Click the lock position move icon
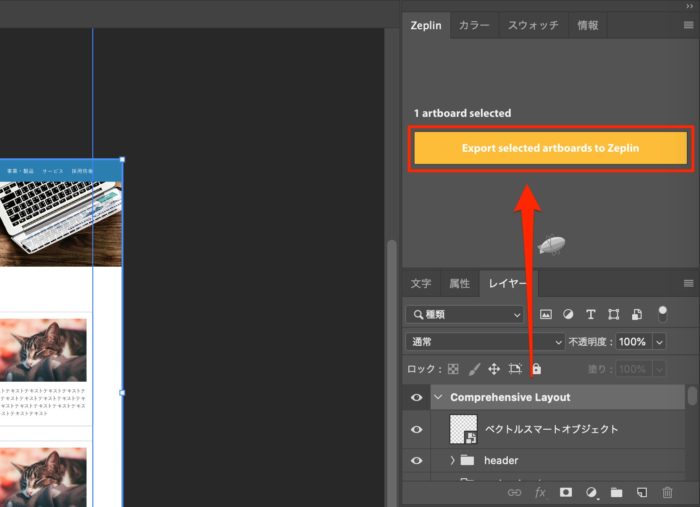The image size is (700, 507). click(494, 369)
